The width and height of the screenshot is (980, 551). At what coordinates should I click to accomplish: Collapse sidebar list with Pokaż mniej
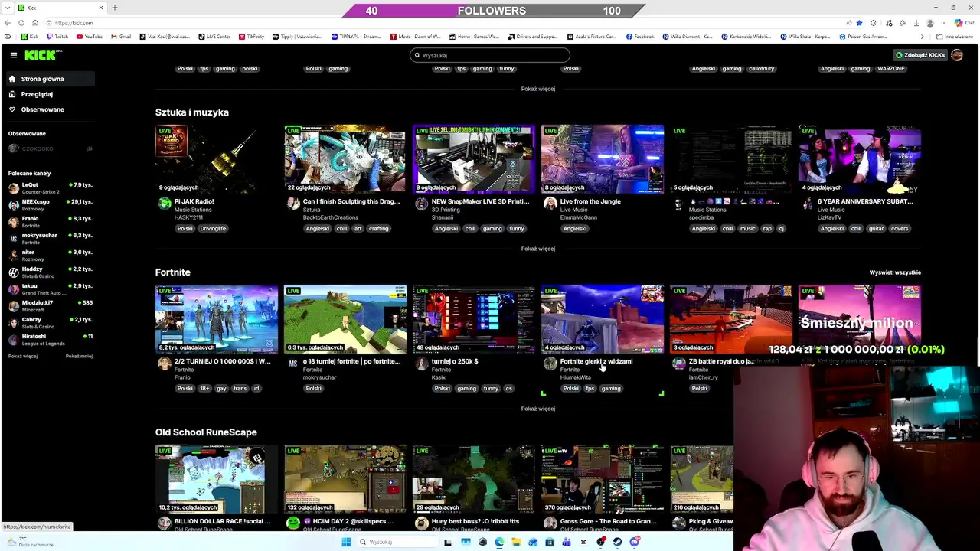tap(79, 356)
